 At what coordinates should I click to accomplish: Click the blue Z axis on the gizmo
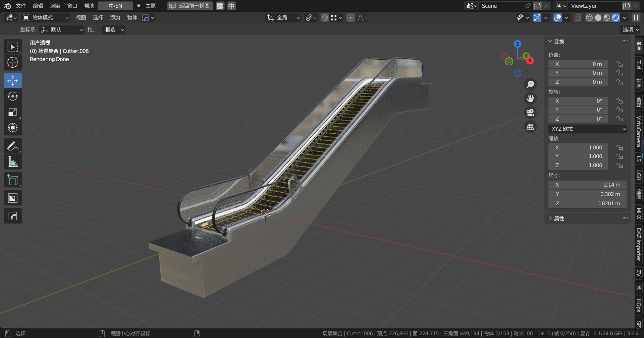coord(518,44)
